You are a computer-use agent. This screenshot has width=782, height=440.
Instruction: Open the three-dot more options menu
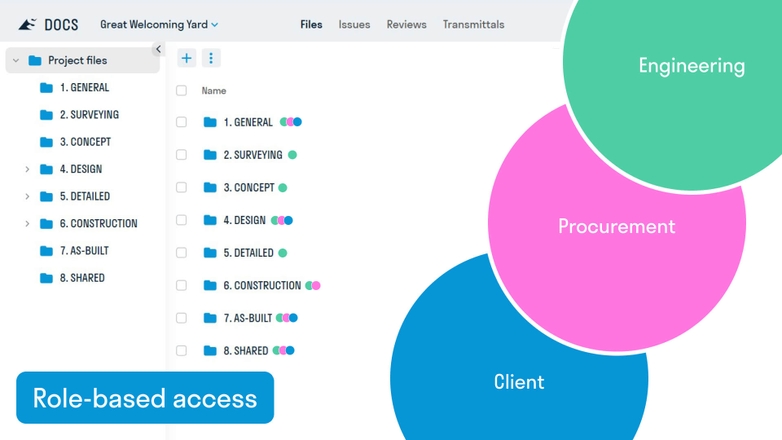[x=211, y=58]
